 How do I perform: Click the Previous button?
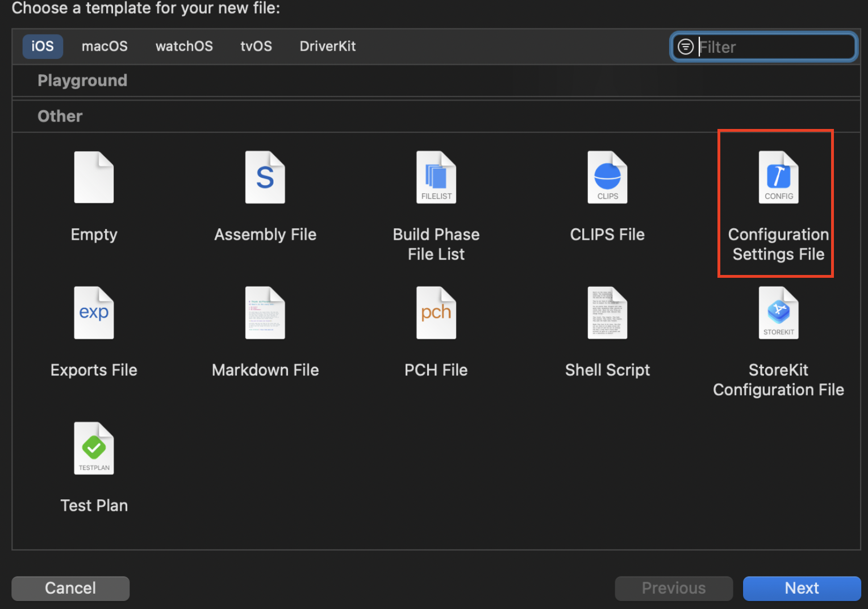pos(674,588)
